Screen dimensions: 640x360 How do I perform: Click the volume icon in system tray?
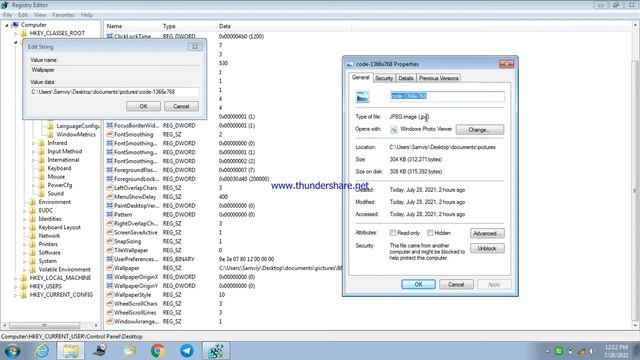(591, 351)
